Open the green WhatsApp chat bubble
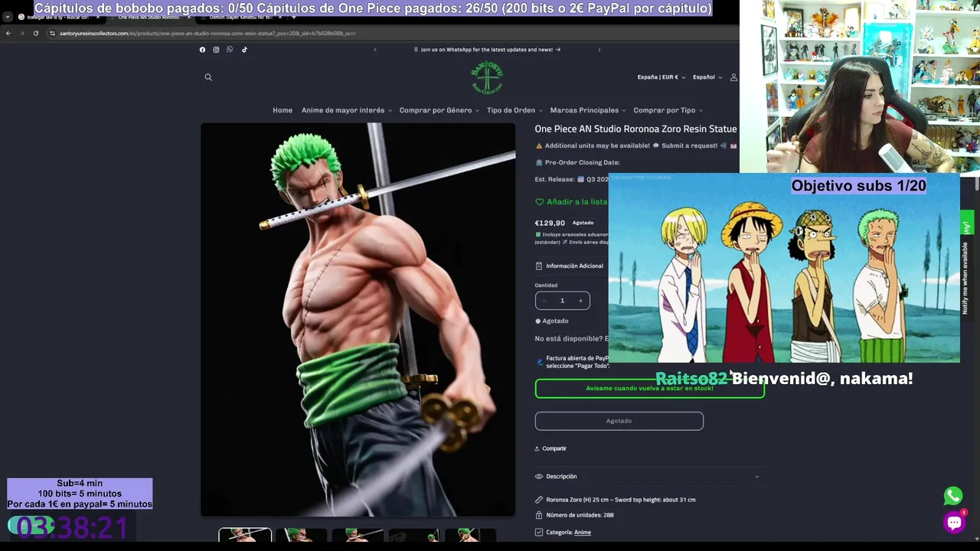 coord(953,496)
